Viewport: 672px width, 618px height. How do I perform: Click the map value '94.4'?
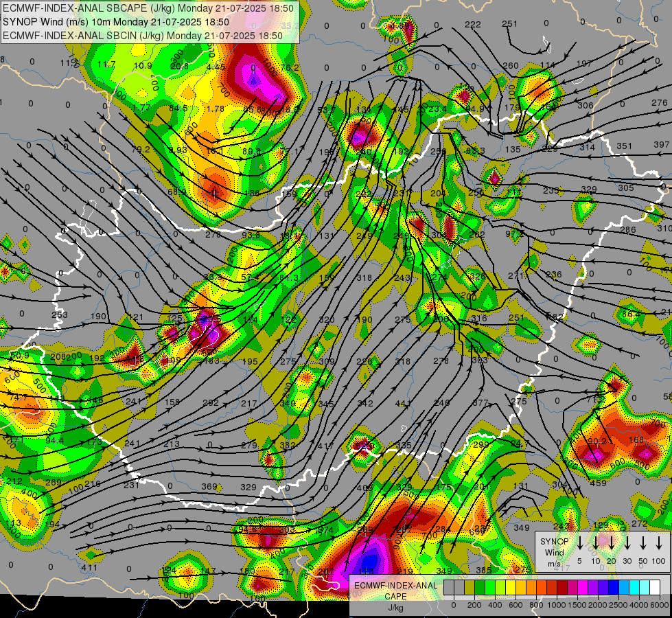point(54,440)
